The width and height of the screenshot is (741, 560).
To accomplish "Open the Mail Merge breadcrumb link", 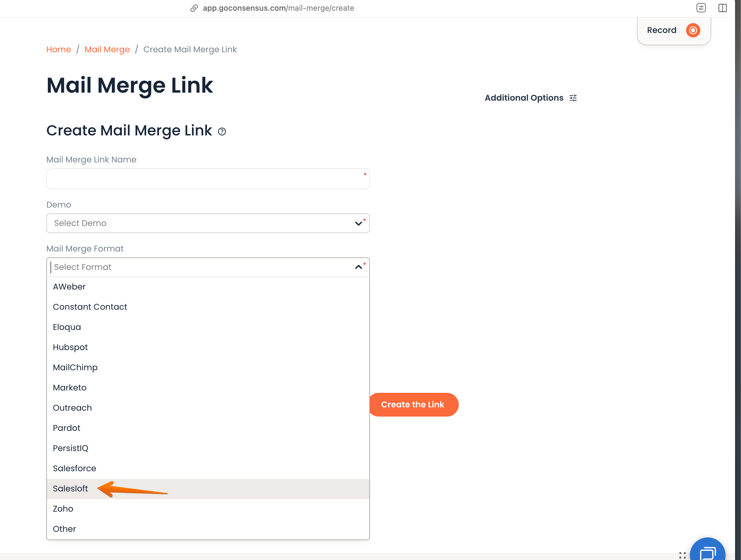I will click(x=107, y=50).
